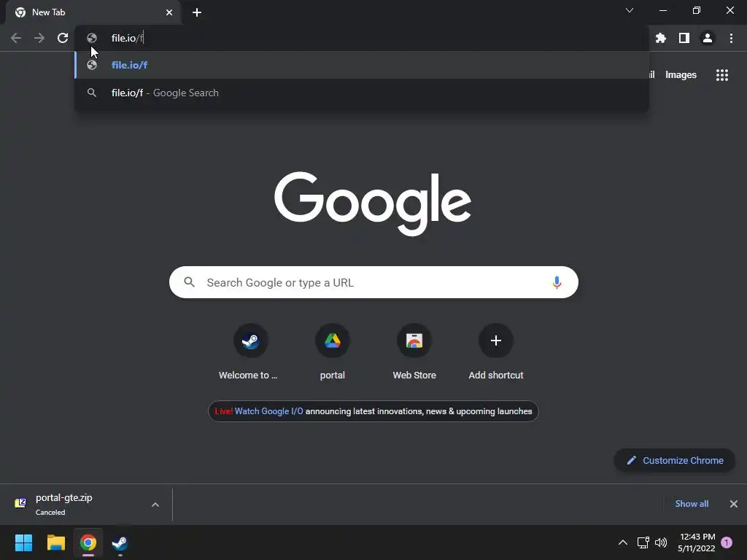This screenshot has width=747, height=560.
Task: Open the Steam 'Welcome to' shortcut
Action: tap(250, 352)
